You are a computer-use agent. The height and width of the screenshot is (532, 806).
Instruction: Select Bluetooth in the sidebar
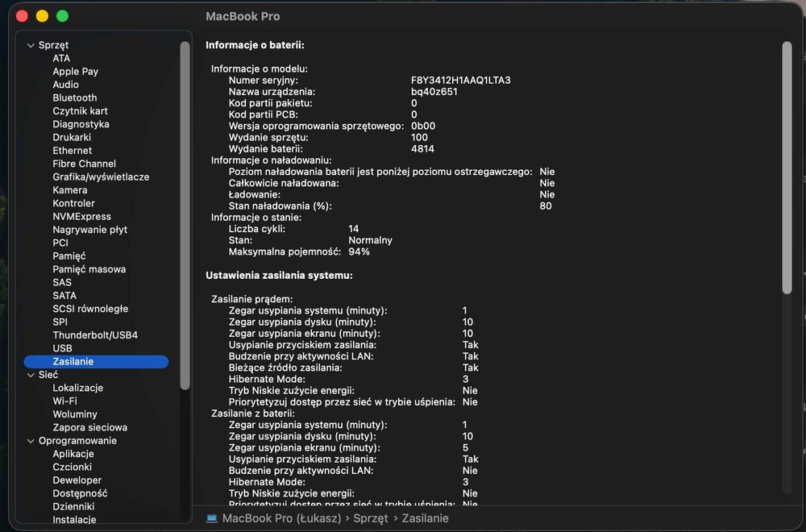74,98
